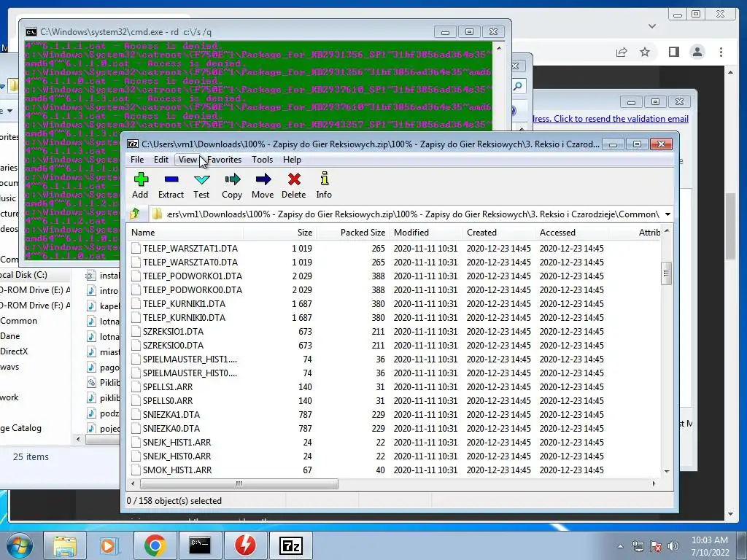Open the Chrome three-dot menu
Viewport: 747px width, 560px height.
click(x=721, y=52)
